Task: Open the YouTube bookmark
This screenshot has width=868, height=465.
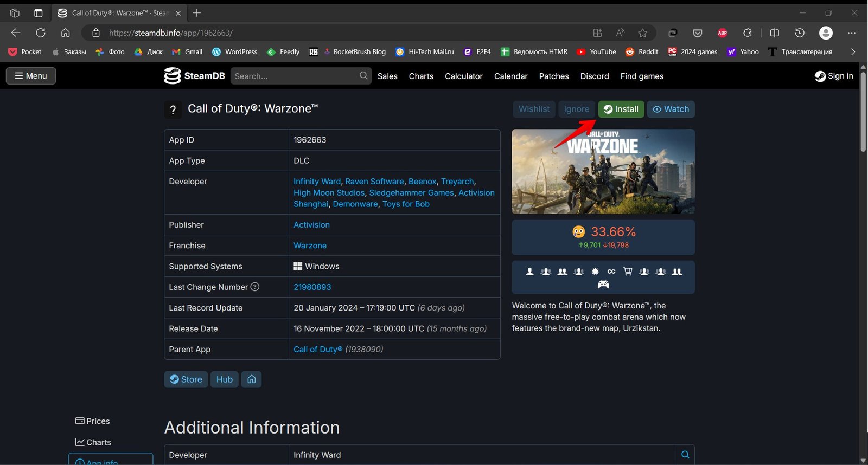Action: point(596,51)
